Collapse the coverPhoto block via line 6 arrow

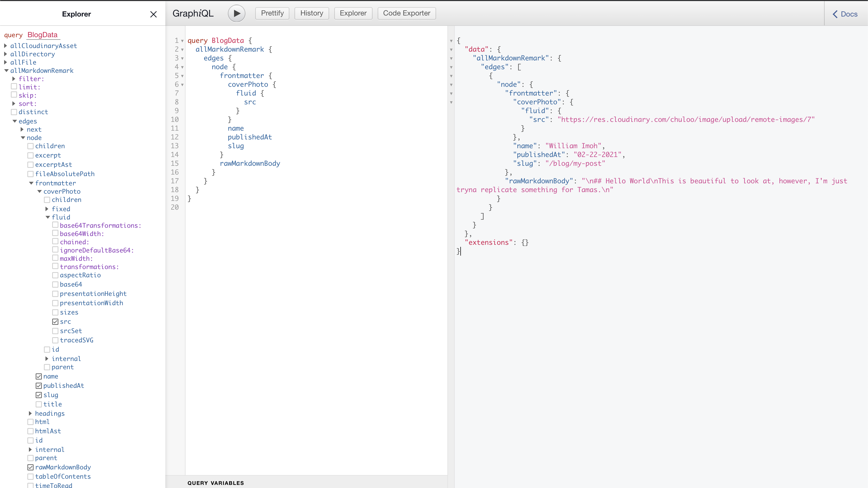tap(182, 84)
